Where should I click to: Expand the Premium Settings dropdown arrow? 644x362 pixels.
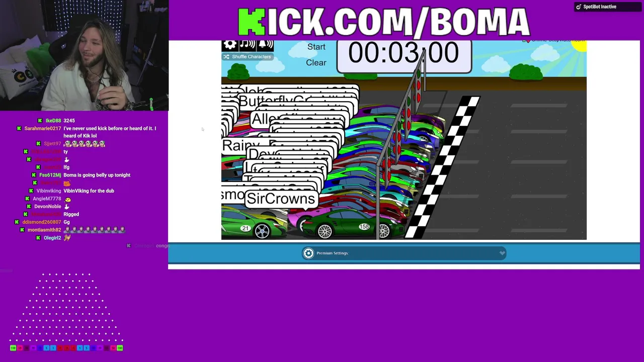click(502, 253)
